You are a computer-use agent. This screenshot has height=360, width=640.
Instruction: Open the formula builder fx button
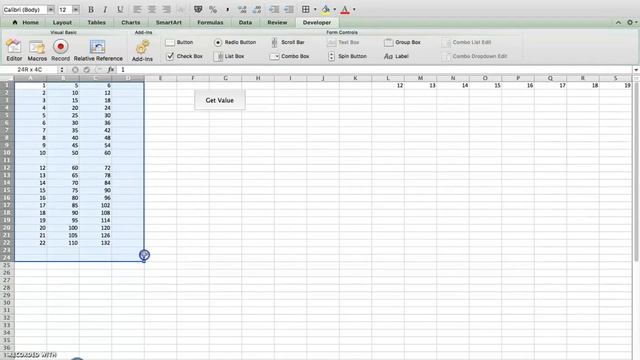pos(111,70)
